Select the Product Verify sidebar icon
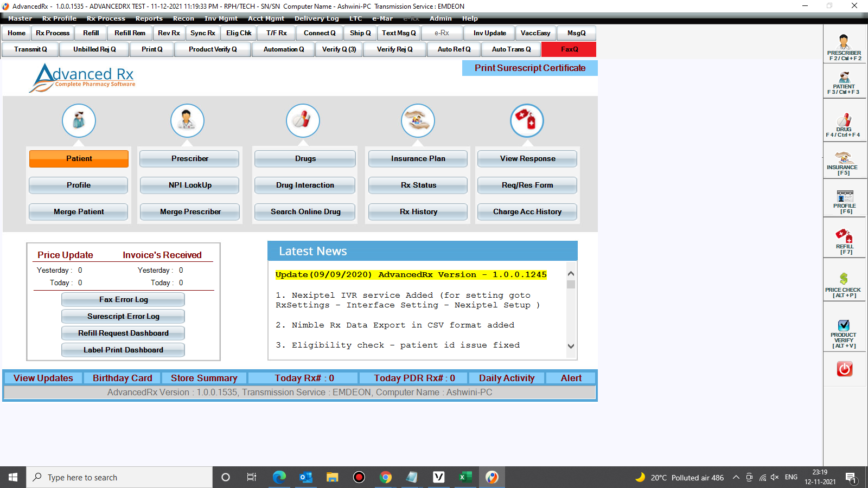The height and width of the screenshot is (488, 868). 844,329
